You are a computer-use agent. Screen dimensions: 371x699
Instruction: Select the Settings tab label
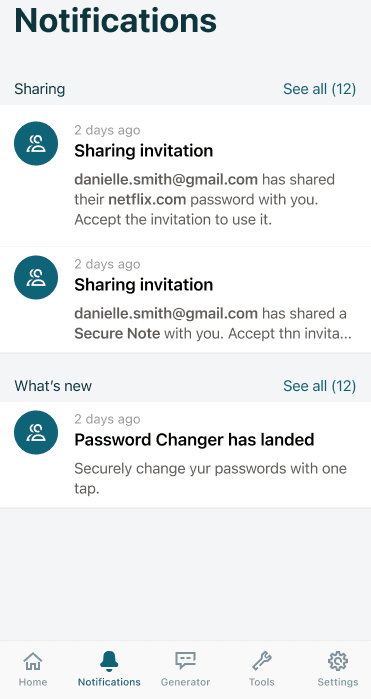click(x=338, y=682)
